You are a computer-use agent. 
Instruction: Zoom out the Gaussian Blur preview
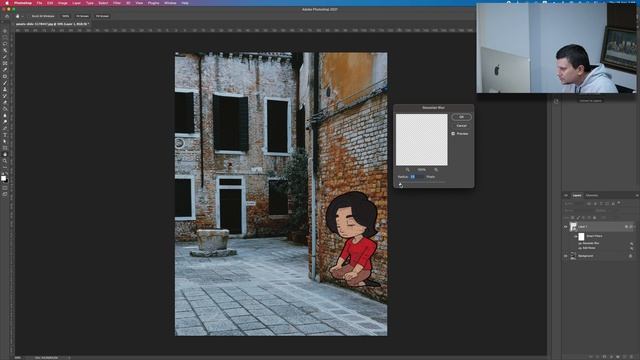pyautogui.click(x=407, y=169)
